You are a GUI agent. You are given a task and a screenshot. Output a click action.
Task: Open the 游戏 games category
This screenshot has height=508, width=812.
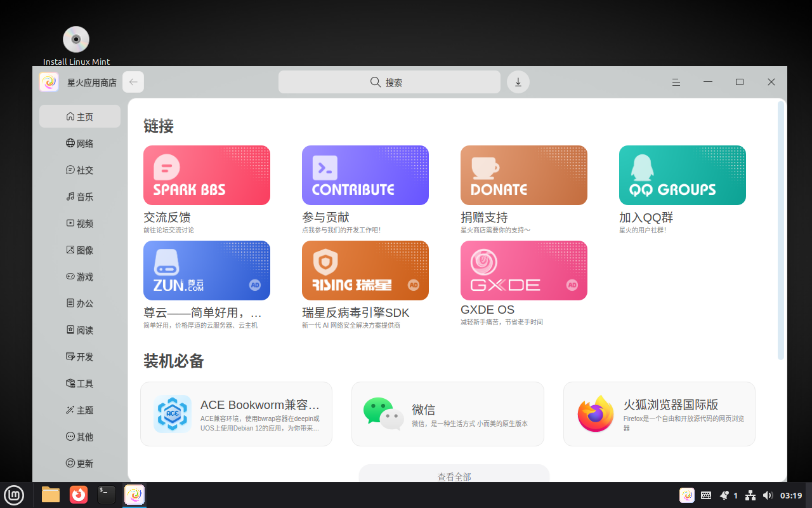click(x=80, y=277)
